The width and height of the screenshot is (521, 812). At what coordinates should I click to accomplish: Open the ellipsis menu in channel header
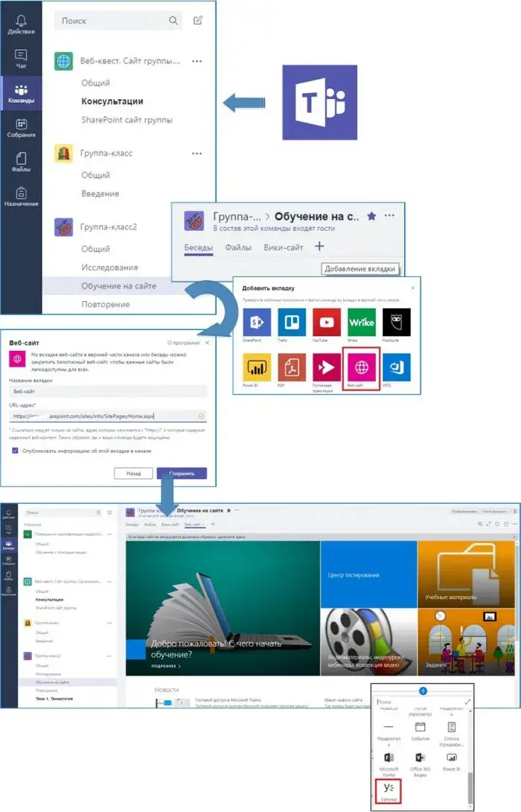389,216
